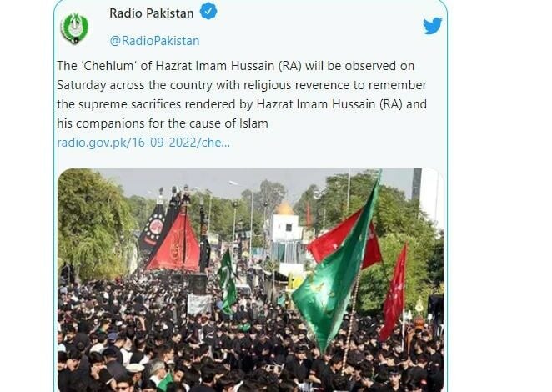The image size is (552, 392).
Task: Visit the @RadioPakistan handle link
Action: point(154,41)
